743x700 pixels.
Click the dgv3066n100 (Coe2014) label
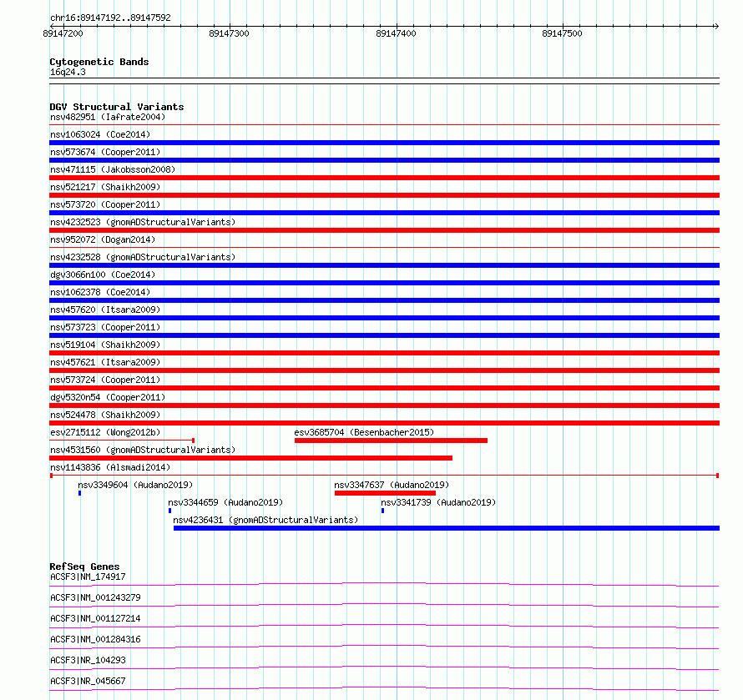click(103, 274)
